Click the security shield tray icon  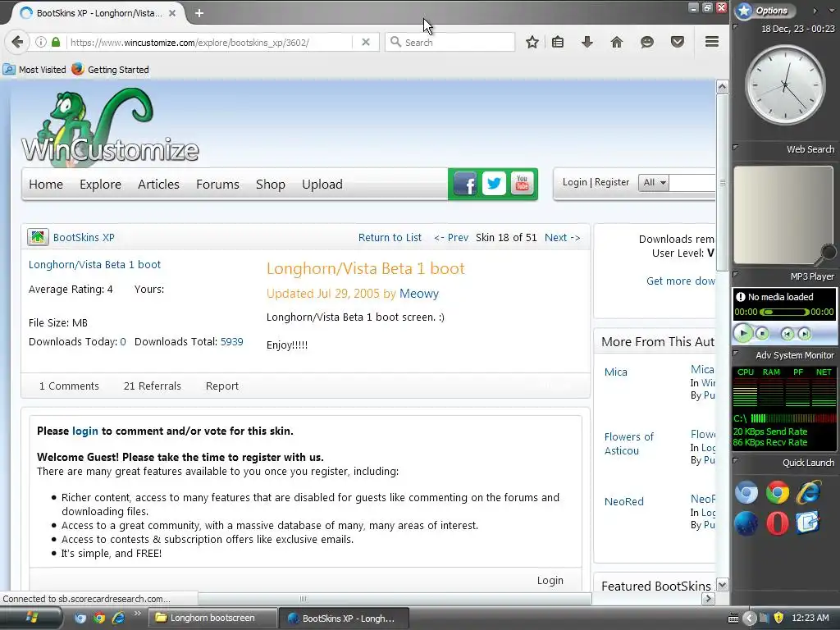778,618
